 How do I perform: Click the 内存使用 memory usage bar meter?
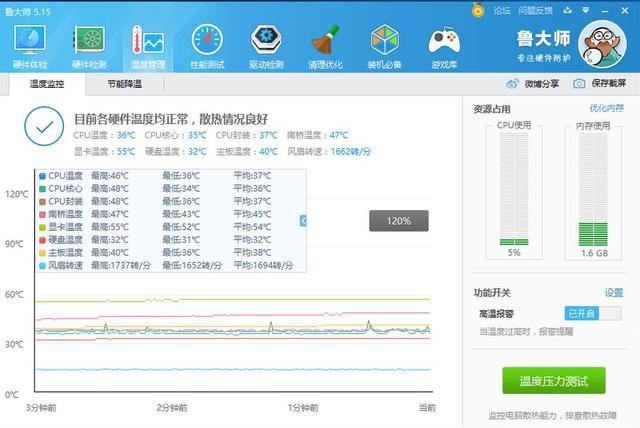[593, 189]
